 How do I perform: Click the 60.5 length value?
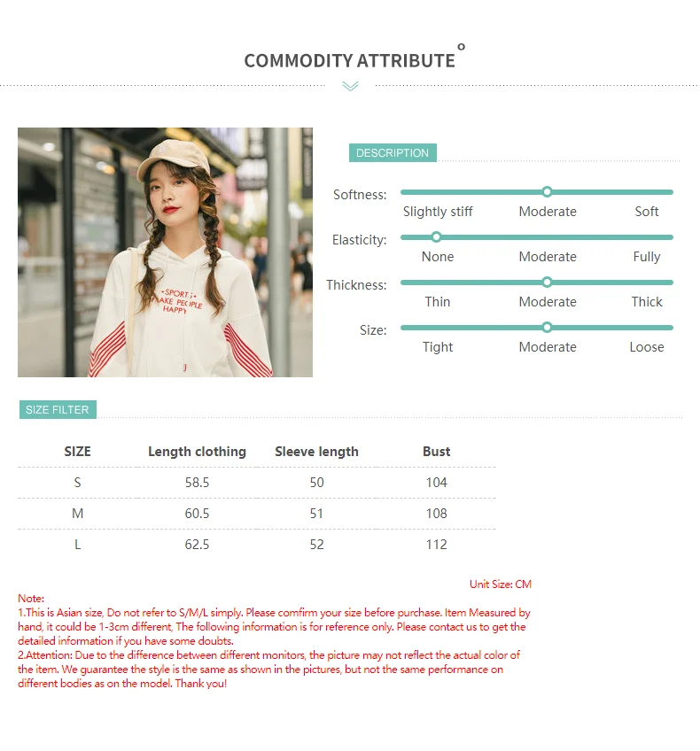point(197,514)
